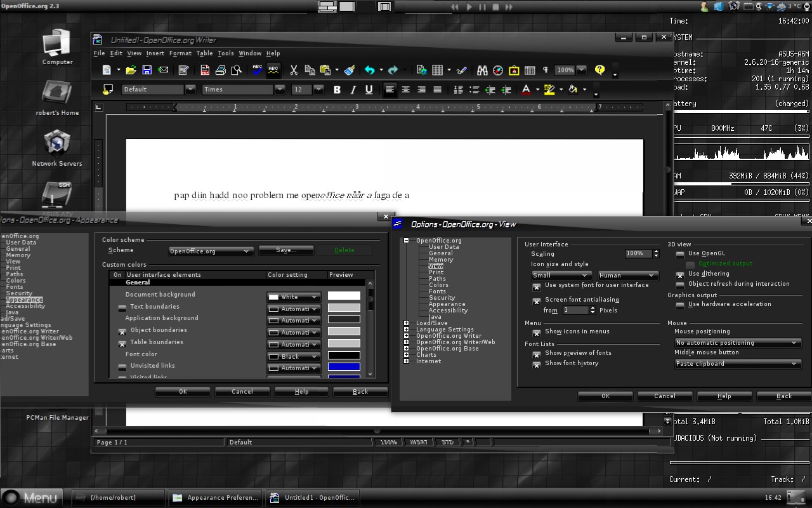Toggle Use hardware acceleration checkbox
Screen dimensions: 812x508
point(680,305)
